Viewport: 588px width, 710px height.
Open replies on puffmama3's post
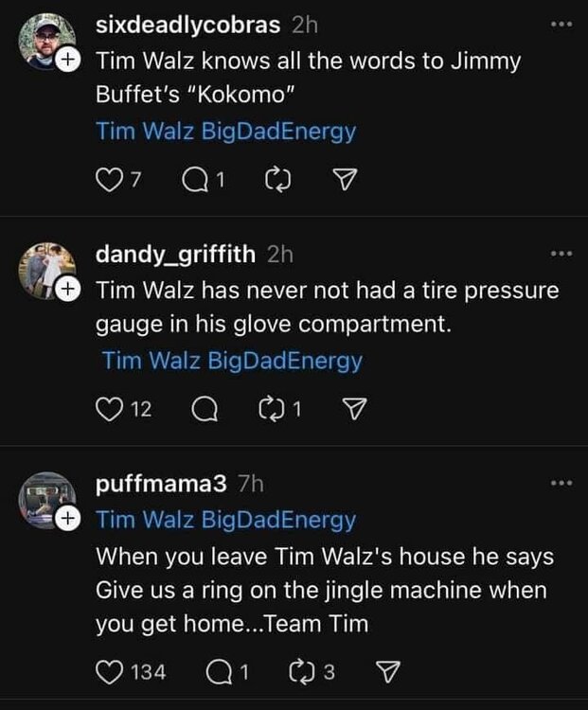pos(217,673)
